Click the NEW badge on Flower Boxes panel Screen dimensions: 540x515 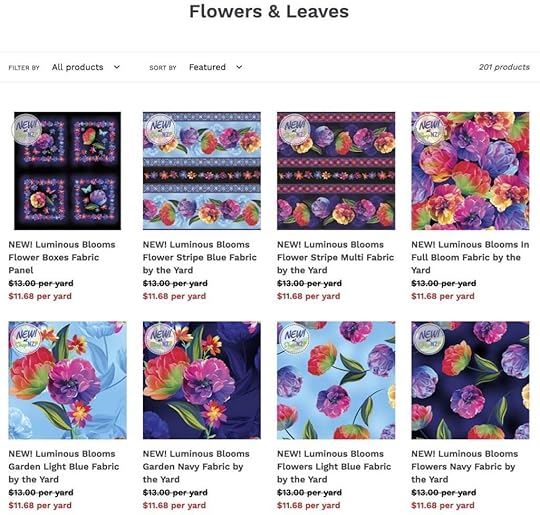tap(27, 128)
